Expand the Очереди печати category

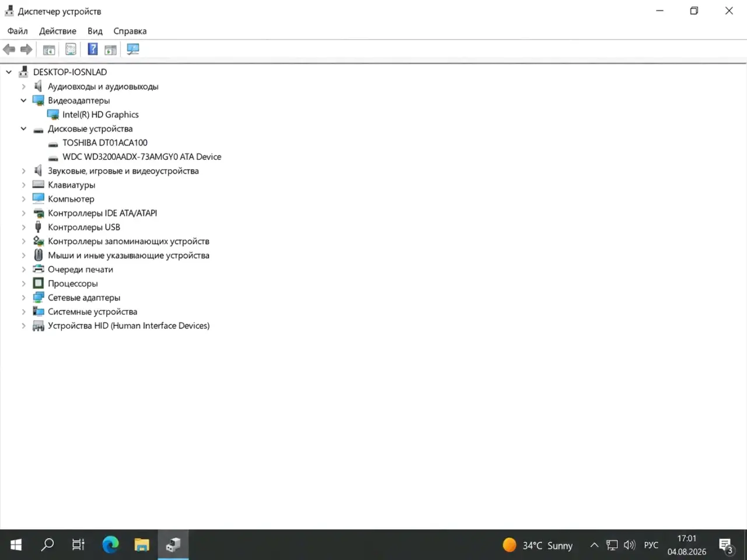tap(23, 269)
